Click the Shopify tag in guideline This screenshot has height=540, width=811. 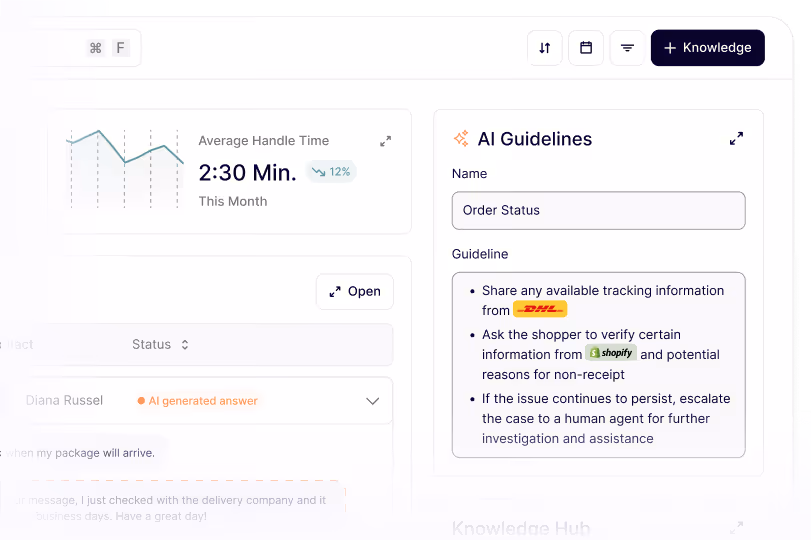tap(611, 353)
